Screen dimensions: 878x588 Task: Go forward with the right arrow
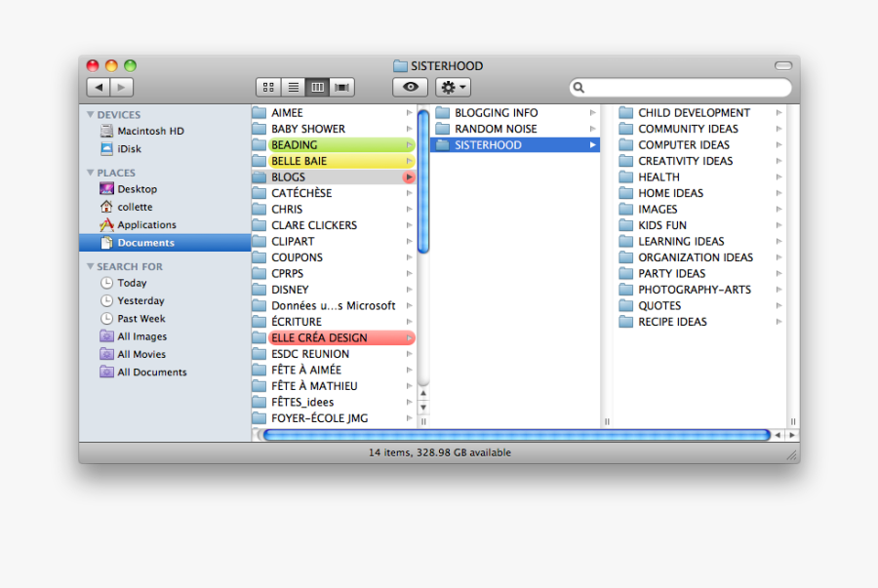click(x=122, y=88)
